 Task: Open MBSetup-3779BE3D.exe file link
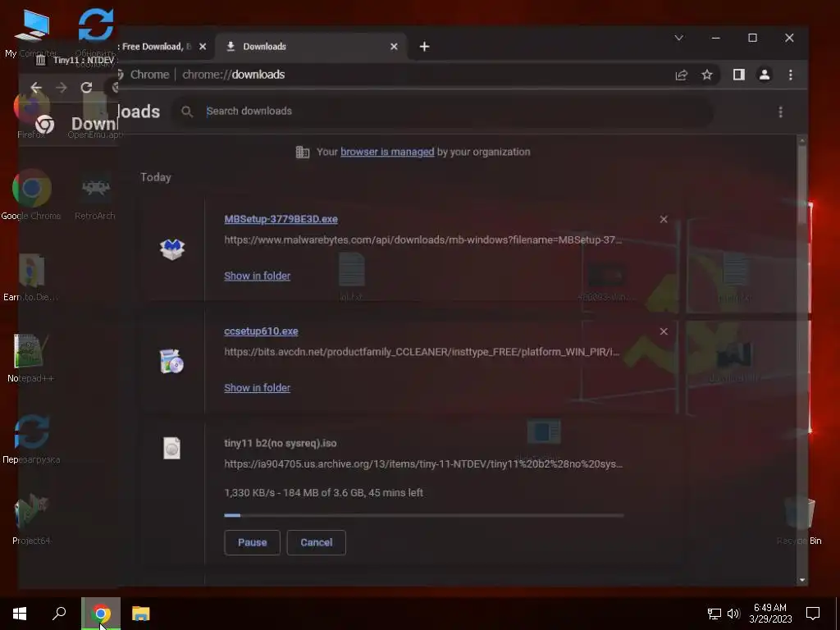tap(281, 219)
